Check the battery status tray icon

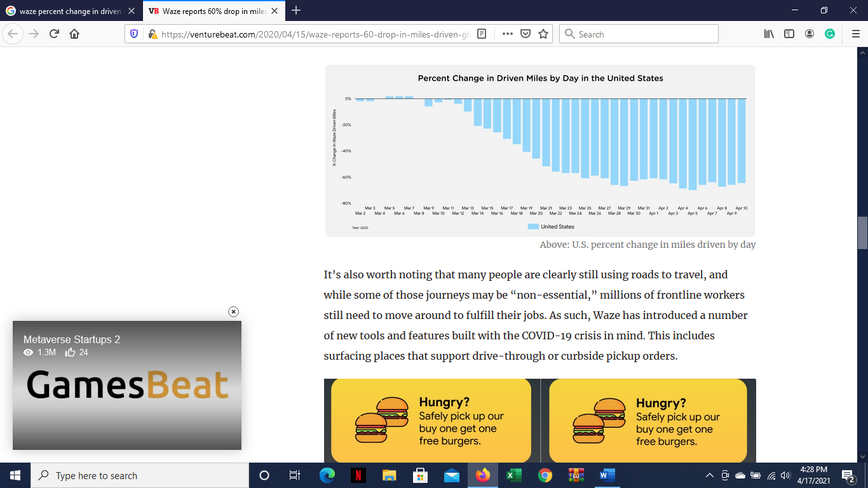[756, 475]
